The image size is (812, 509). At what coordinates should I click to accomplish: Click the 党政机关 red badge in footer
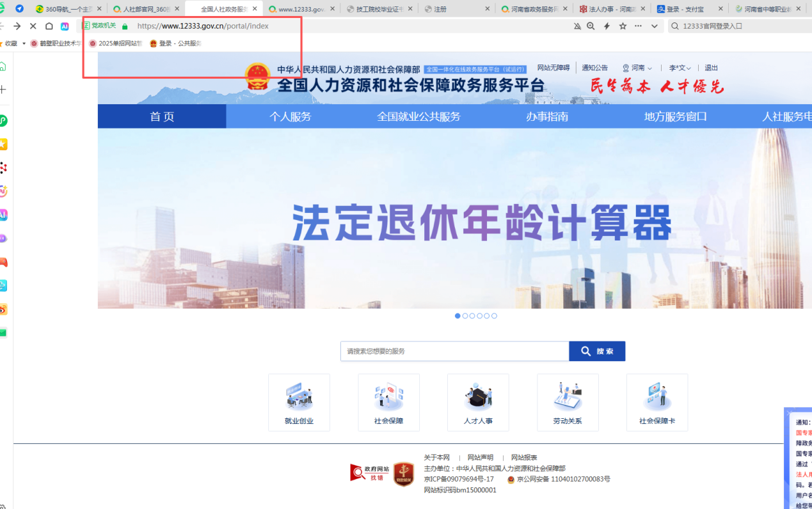(403, 474)
